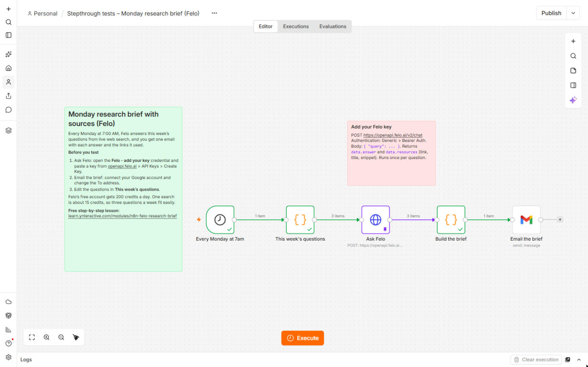
Task: Expand the Publish dropdown arrow
Action: point(573,13)
